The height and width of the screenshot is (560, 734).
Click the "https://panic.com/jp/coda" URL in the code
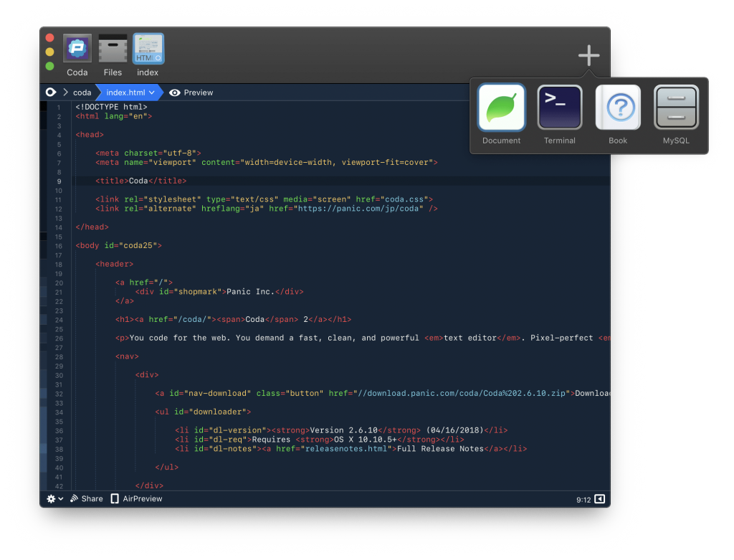point(358,209)
